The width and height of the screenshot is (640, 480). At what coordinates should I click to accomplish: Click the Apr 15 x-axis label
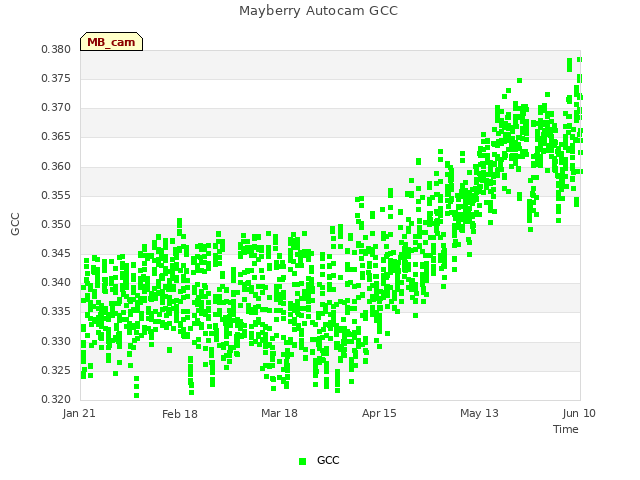[379, 413]
